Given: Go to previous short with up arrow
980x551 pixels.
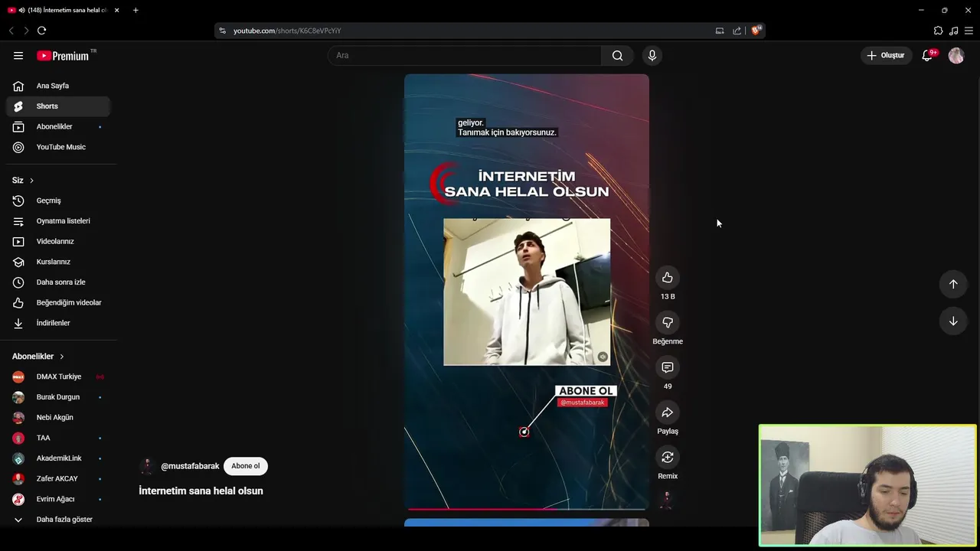Looking at the screenshot, I should (953, 284).
